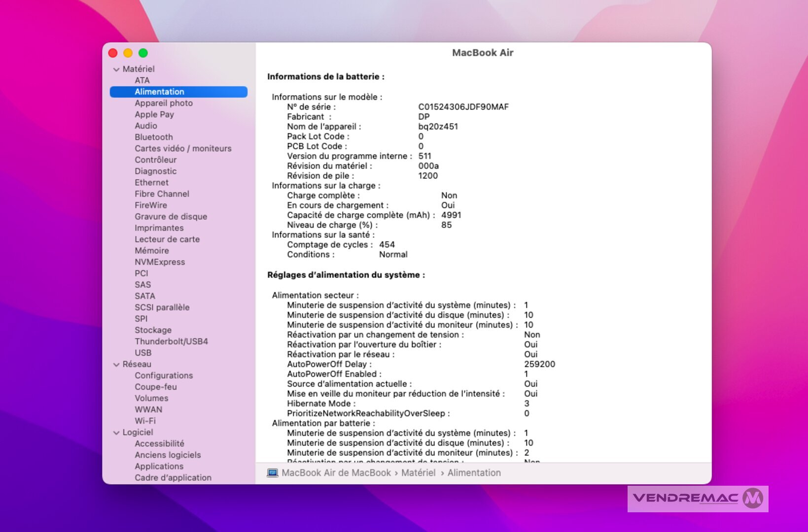This screenshot has height=532, width=808.
Task: Select Accessibilité in the sidebar
Action: coord(159,443)
